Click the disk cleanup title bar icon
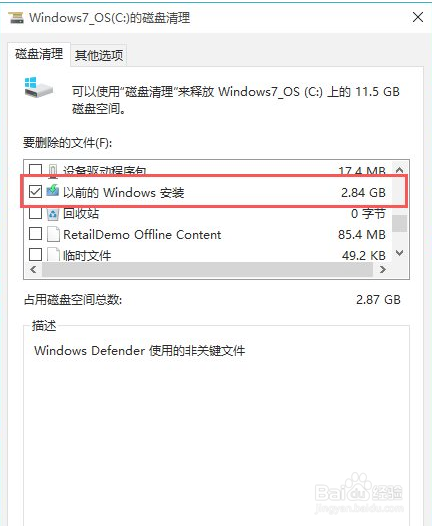432x526 pixels. click(16, 17)
